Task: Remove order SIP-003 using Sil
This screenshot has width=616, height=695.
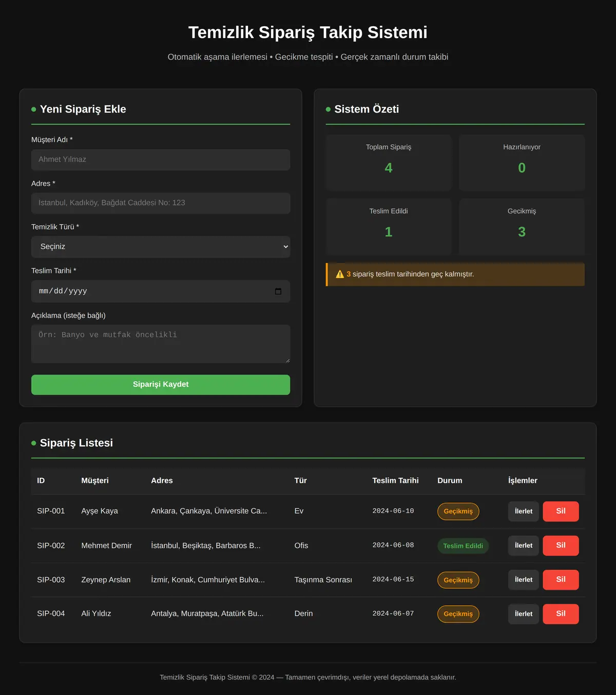Action: [561, 580]
